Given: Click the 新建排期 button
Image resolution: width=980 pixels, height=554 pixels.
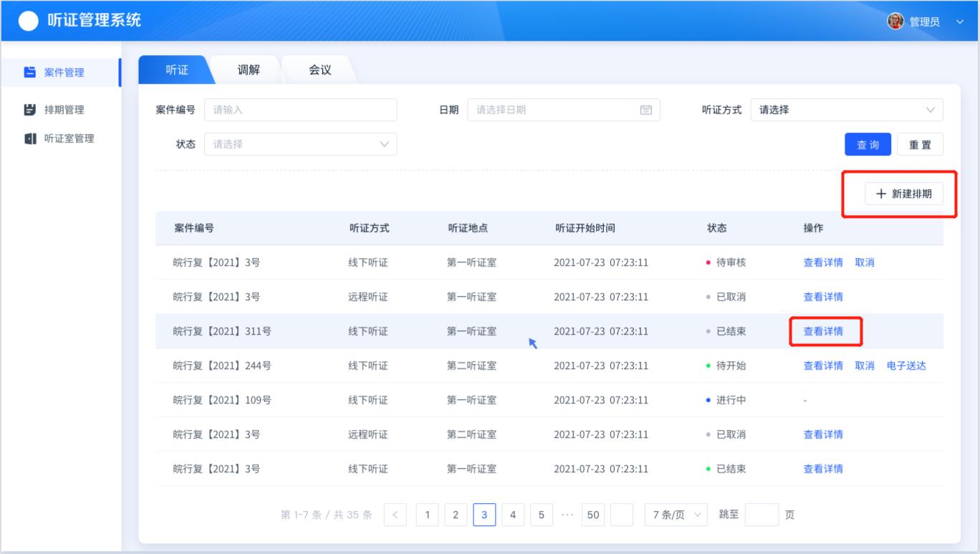Looking at the screenshot, I should pos(903,194).
